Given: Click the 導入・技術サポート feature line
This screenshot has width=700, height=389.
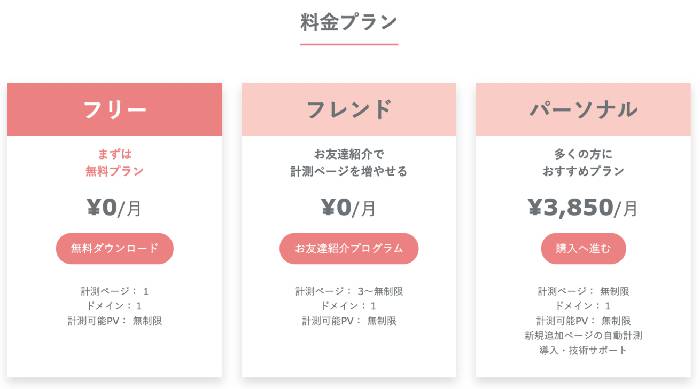Looking at the screenshot, I should point(583,350).
